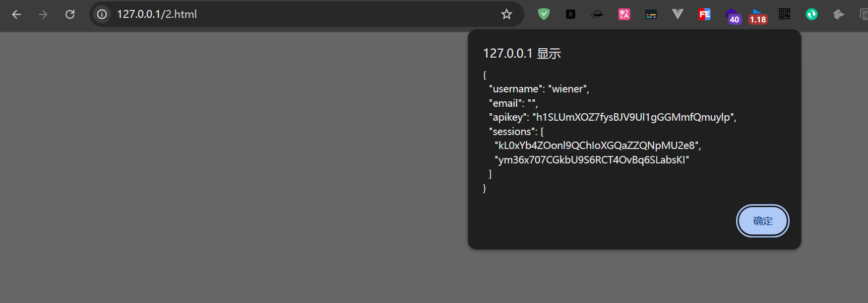Click the partially visible icon at toolbar's right edge

[x=864, y=14]
